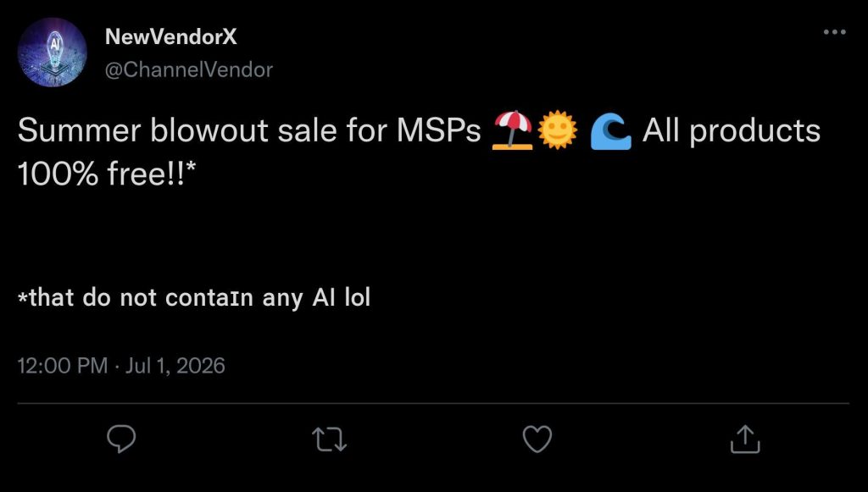Click the footnote "that do not contain" line
This screenshot has height=492, width=868.
click(136, 298)
